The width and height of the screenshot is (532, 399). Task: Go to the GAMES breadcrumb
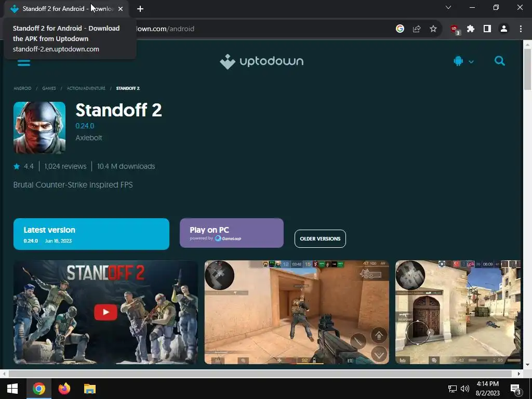point(49,88)
